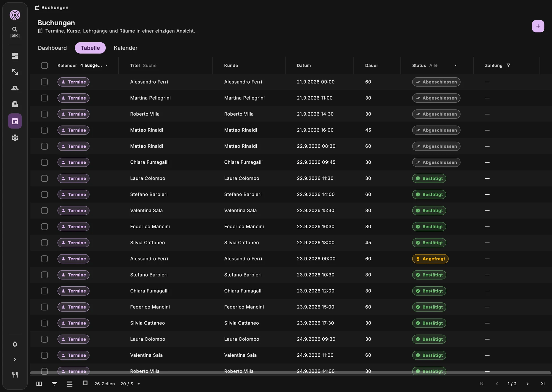Click the restaurant fork-knife icon

[15, 375]
